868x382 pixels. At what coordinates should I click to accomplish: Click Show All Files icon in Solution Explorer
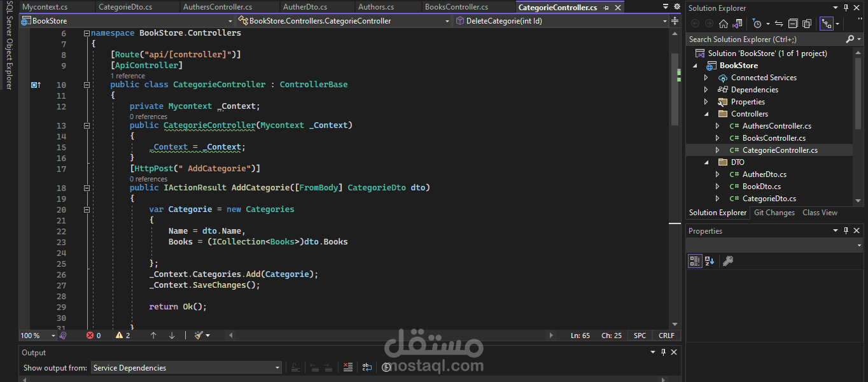(807, 24)
